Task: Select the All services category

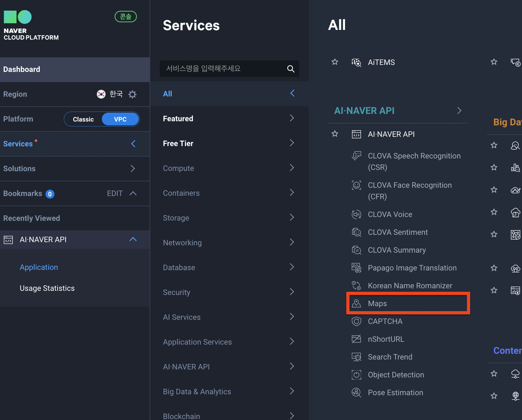Action: [229, 94]
